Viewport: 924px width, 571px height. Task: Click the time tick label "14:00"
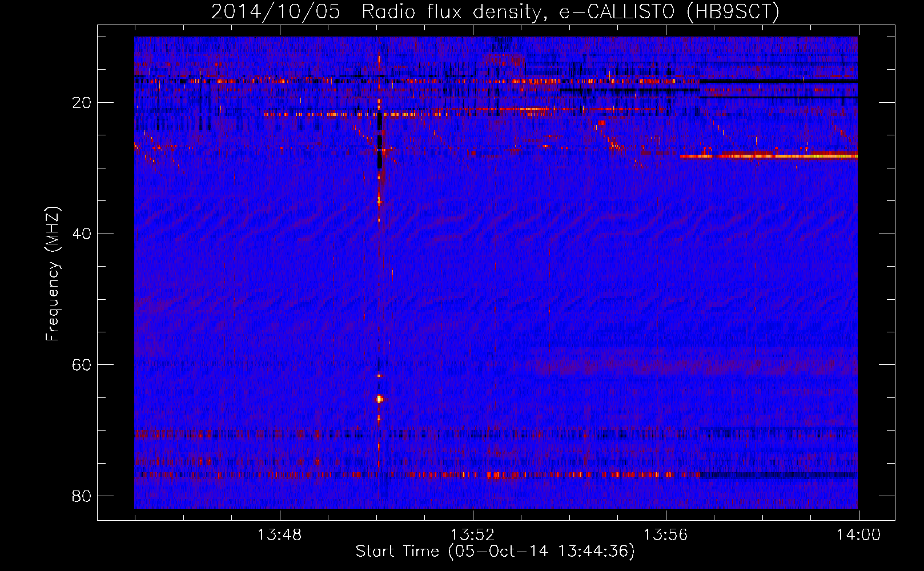pyautogui.click(x=858, y=535)
